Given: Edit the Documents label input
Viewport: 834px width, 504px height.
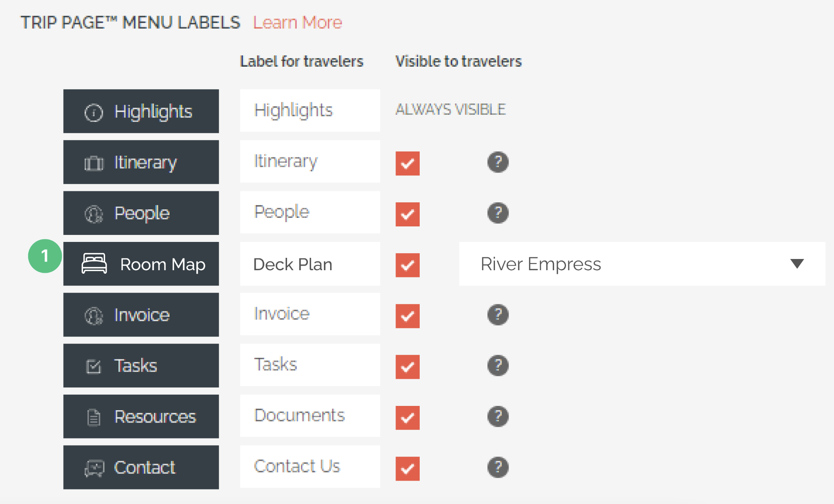Looking at the screenshot, I should tap(310, 416).
